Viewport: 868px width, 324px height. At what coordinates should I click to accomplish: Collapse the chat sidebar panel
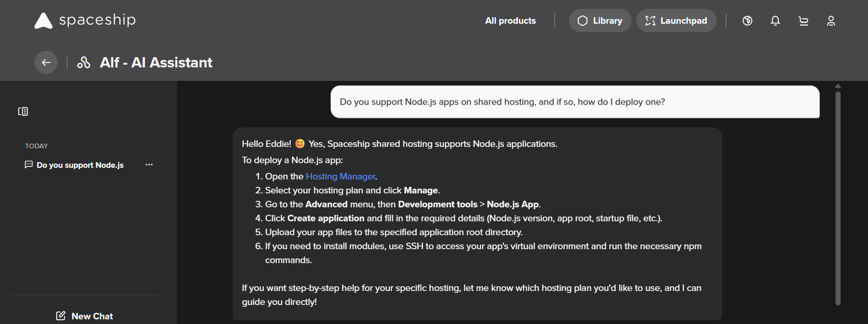(x=23, y=111)
